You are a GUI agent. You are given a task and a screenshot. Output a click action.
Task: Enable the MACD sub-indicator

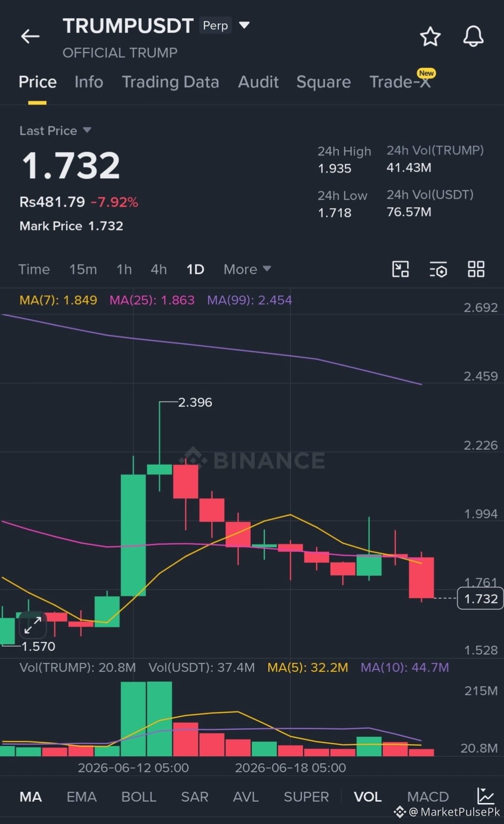pyautogui.click(x=428, y=796)
